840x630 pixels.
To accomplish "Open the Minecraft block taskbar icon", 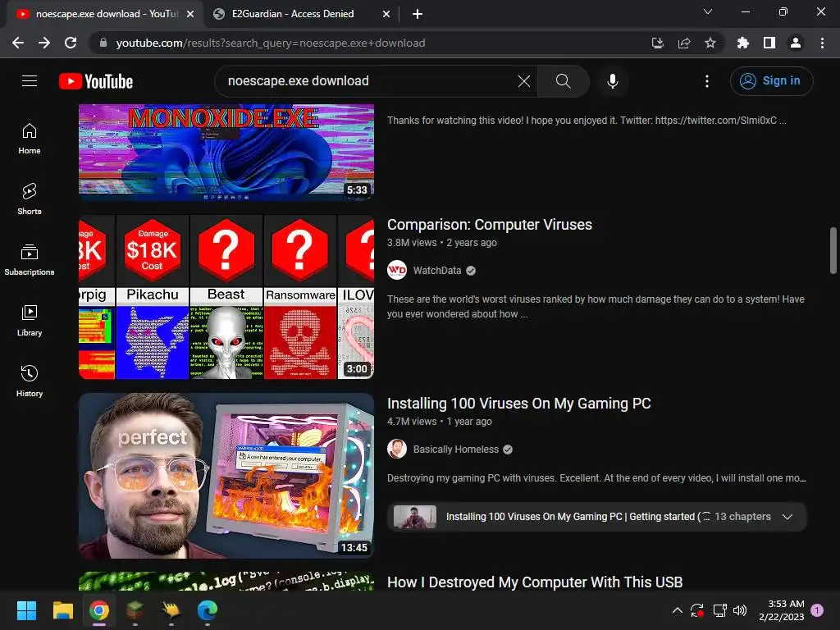I will click(135, 610).
